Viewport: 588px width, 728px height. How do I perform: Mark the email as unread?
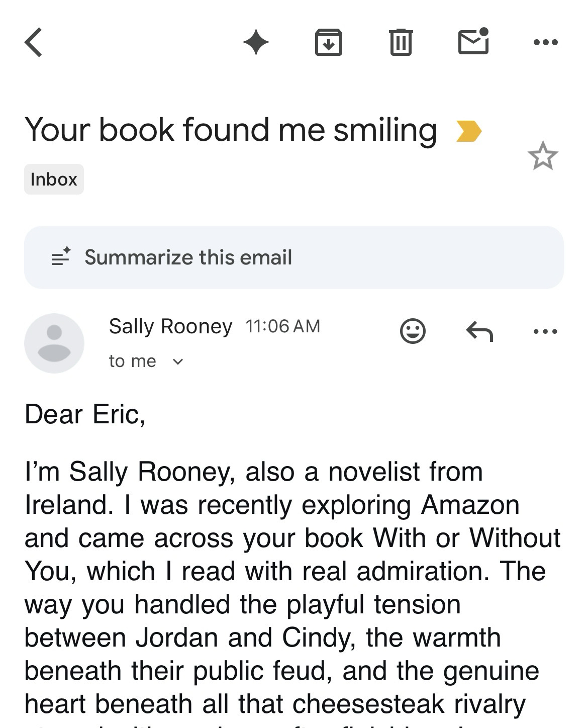[473, 41]
